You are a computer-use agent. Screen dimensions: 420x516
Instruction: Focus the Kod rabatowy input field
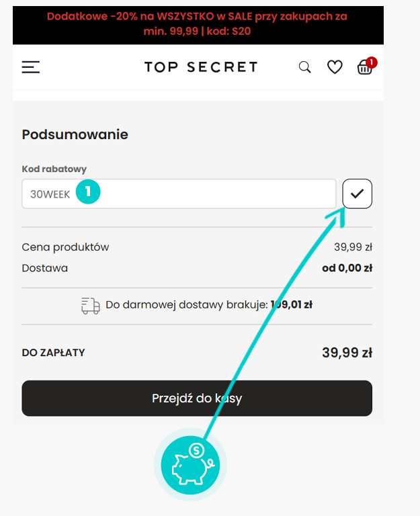point(179,193)
